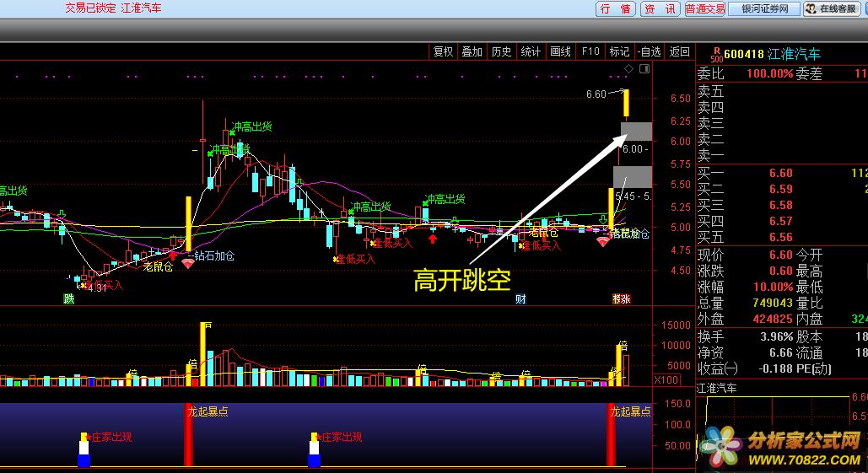Viewport: 868px width, 473px height.
Task: Click the 换手 3.96% value
Action: click(x=777, y=336)
